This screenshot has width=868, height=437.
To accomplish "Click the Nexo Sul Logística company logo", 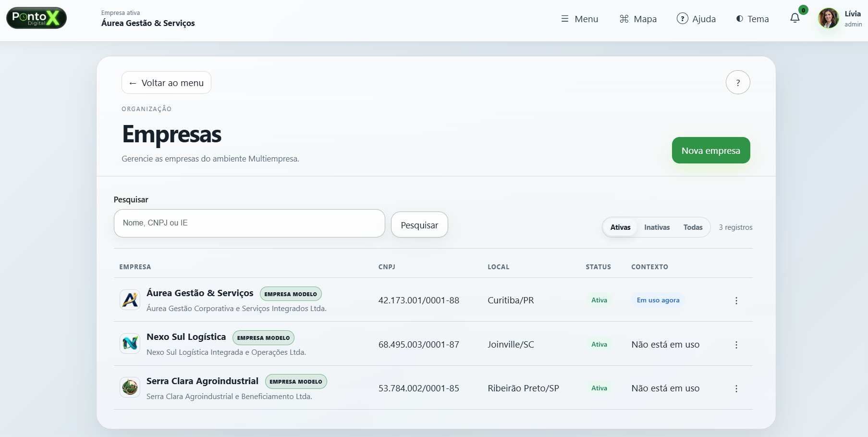I will (130, 344).
